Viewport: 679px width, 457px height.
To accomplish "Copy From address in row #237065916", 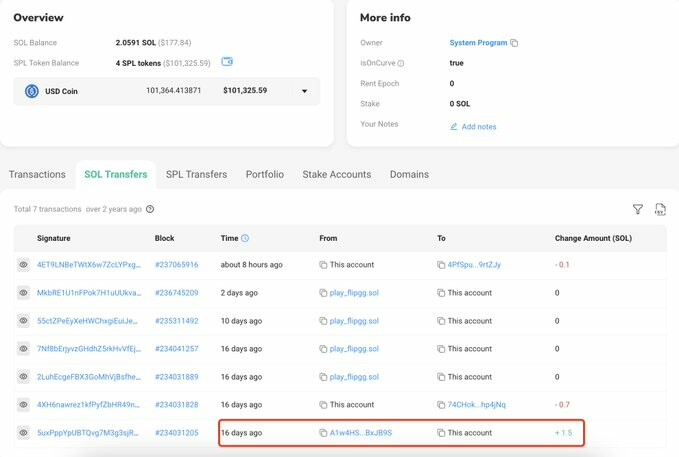I will (323, 265).
